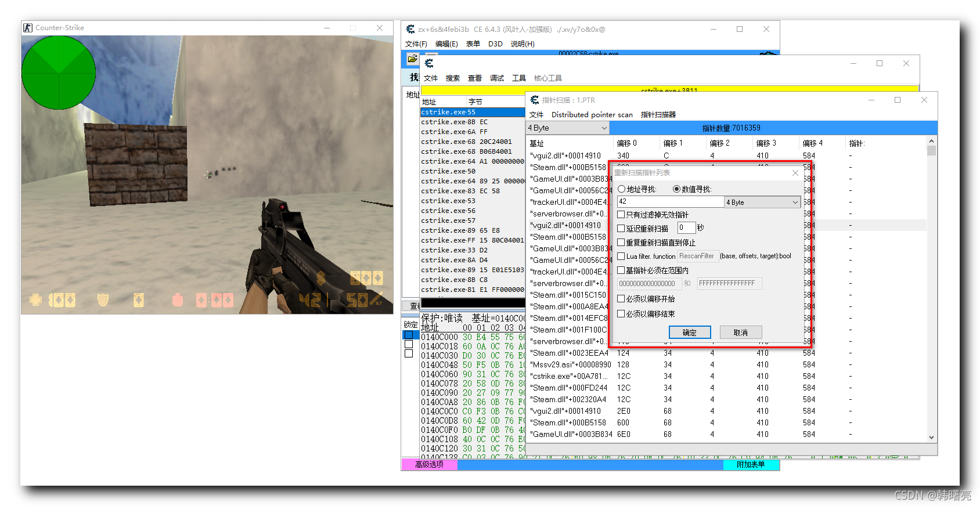
Task: Select 数值寻找 radio option
Action: tap(676, 189)
